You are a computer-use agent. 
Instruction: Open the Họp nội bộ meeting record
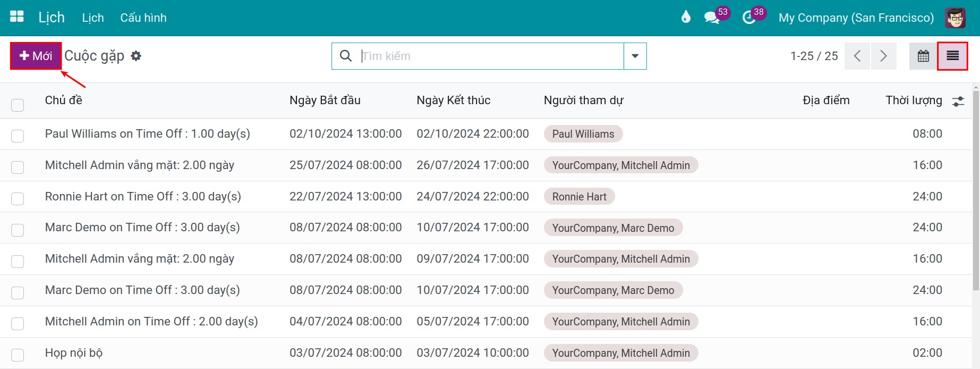point(74,353)
